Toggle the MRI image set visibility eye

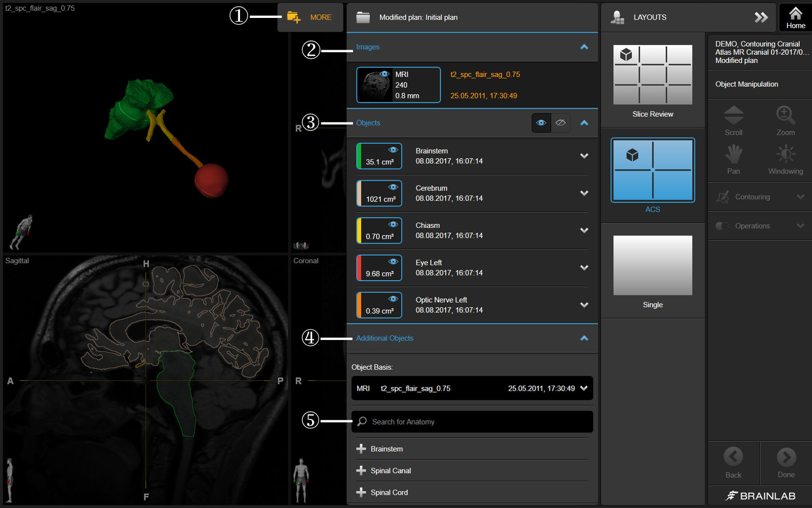coord(384,74)
